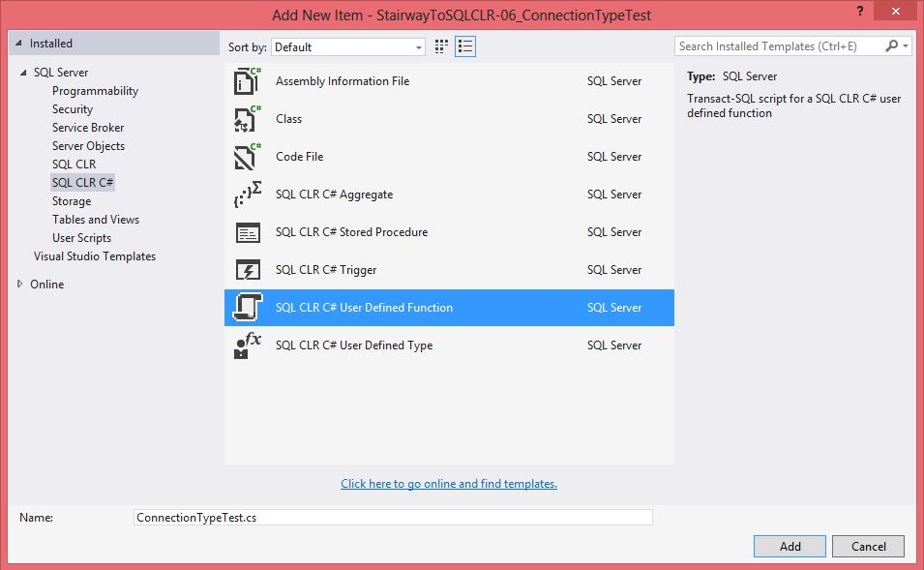The image size is (924, 570).
Task: Focus the Name input field
Action: point(393,518)
